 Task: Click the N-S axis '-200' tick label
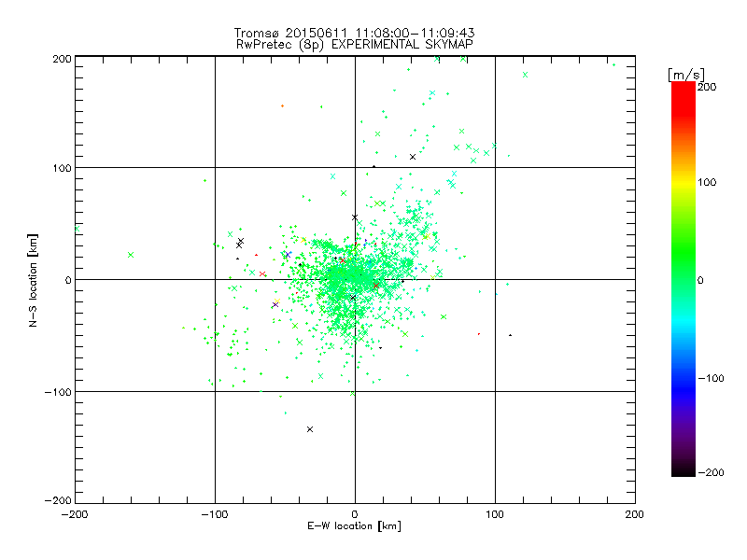click(x=58, y=500)
